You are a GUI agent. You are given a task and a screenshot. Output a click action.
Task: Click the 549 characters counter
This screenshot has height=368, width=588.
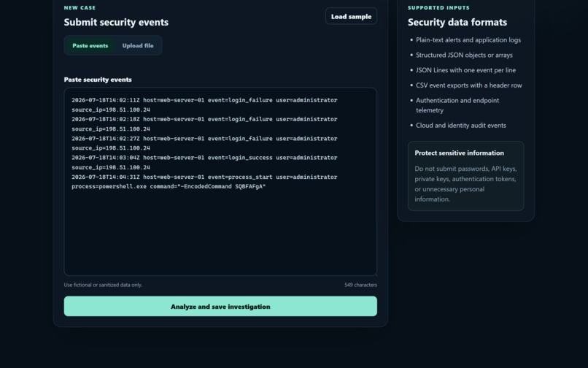tap(360, 285)
